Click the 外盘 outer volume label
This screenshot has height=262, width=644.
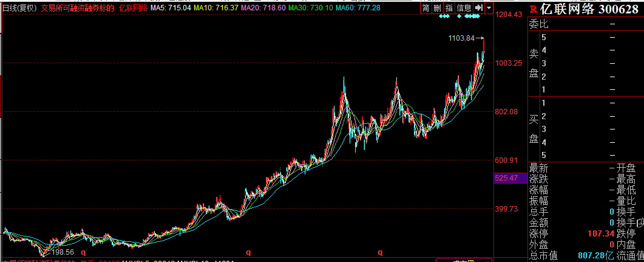[538, 245]
